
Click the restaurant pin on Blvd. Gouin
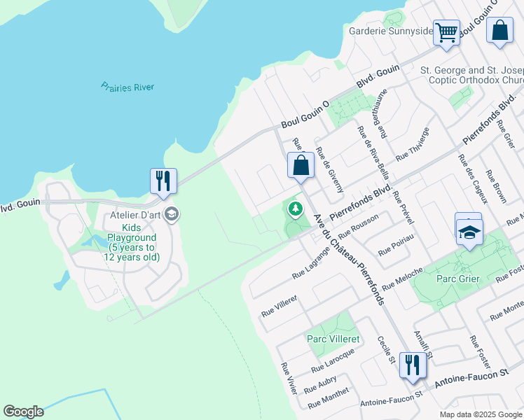[163, 181]
